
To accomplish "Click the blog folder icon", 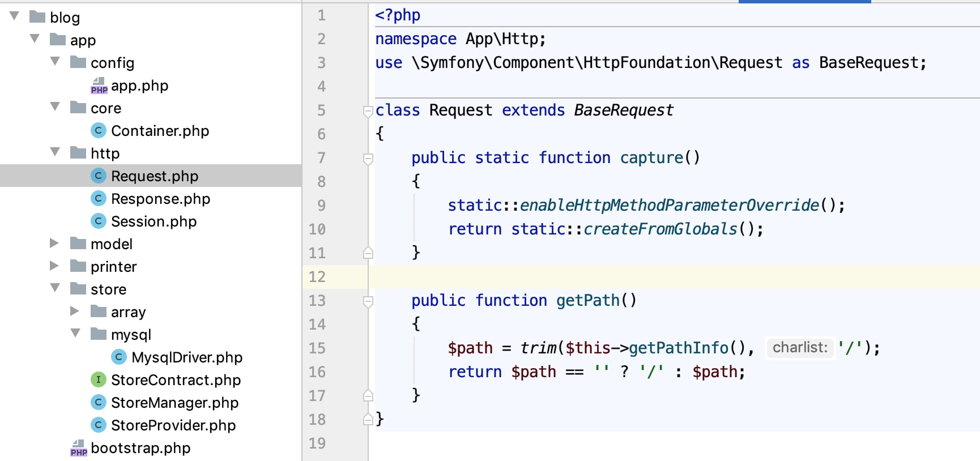I will 37,16.
